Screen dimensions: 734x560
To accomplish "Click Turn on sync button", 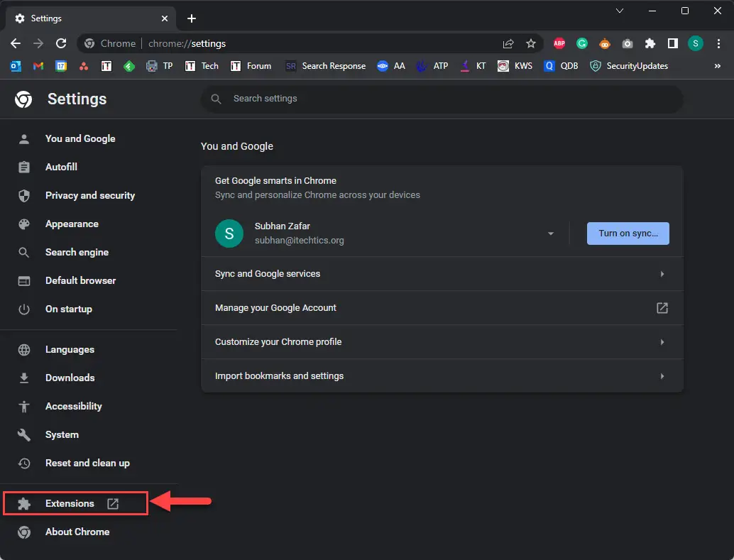I will click(x=628, y=234).
